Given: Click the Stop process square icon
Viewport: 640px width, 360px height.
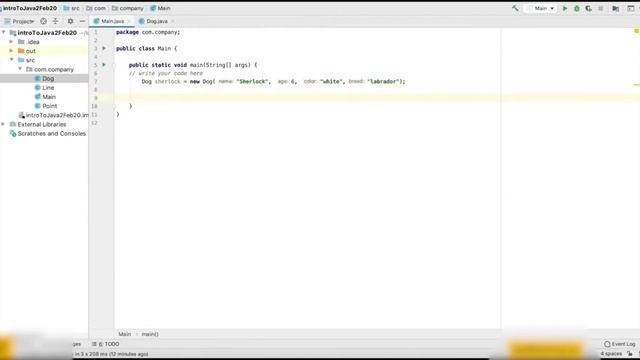Looking at the screenshot, I should click(x=600, y=8).
